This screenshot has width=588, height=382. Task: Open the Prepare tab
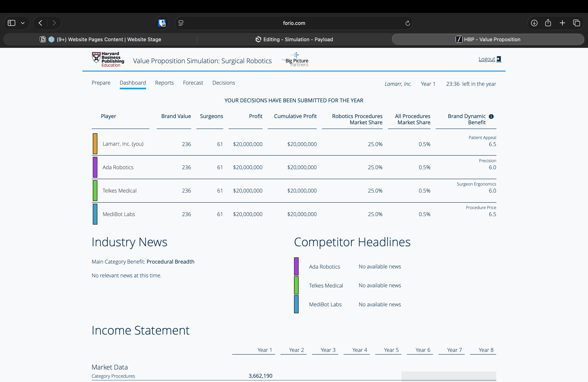point(101,83)
